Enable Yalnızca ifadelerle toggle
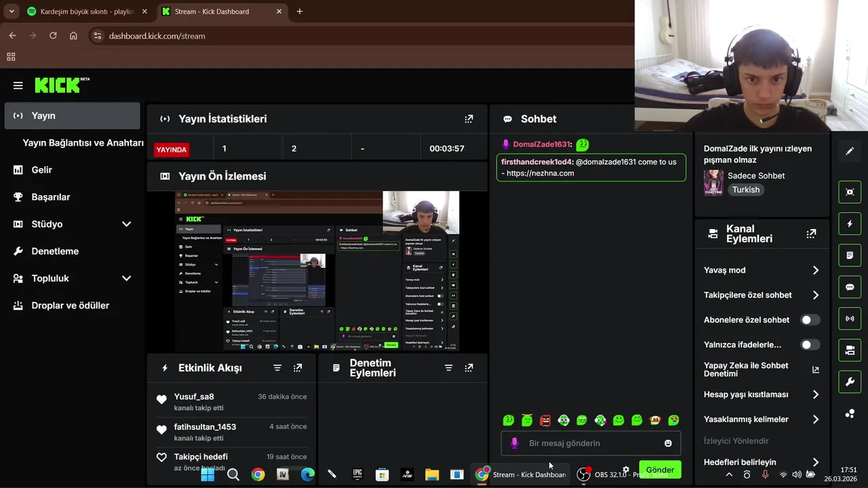Image resolution: width=868 pixels, height=488 pixels. point(810,345)
